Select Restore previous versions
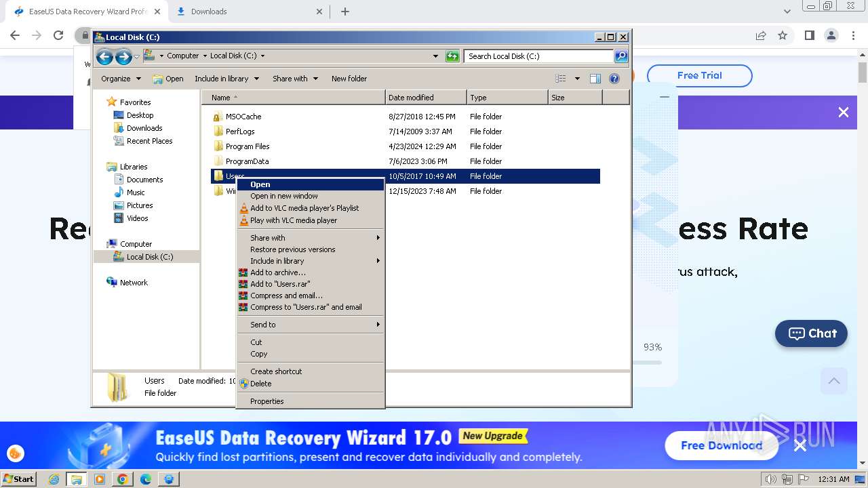This screenshot has height=488, width=868. (x=310, y=249)
